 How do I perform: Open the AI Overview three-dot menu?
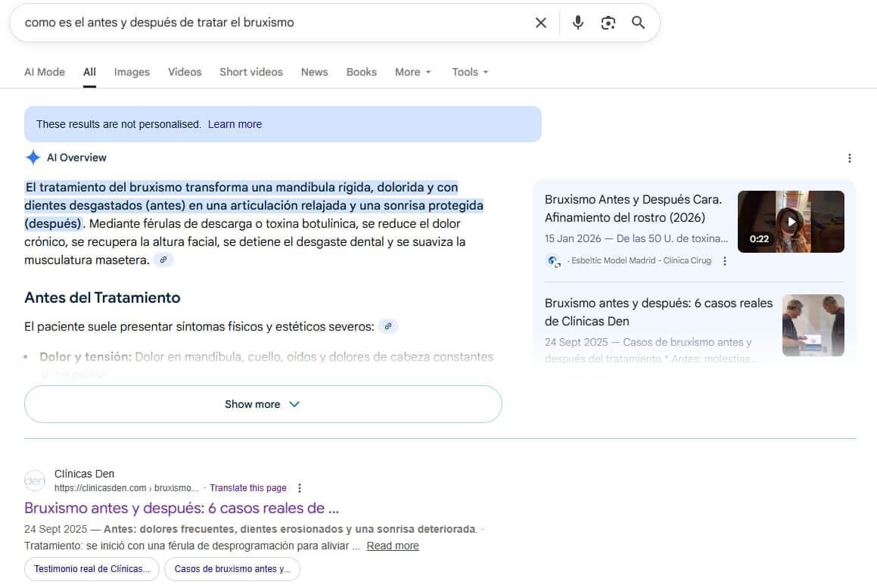850,157
